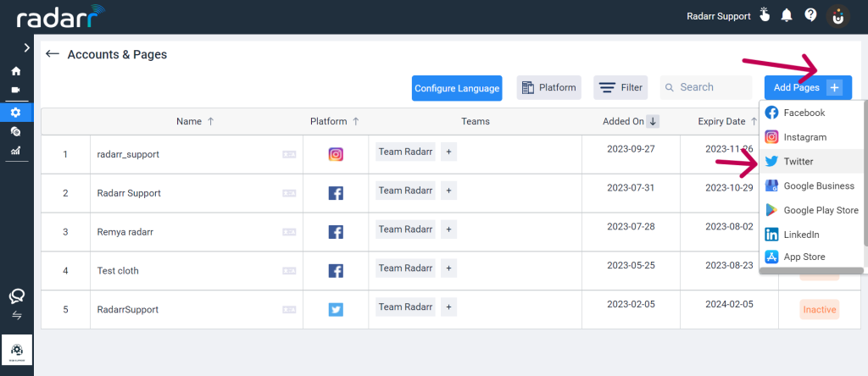
Task: Click the Configure Language button
Action: pyautogui.click(x=457, y=88)
